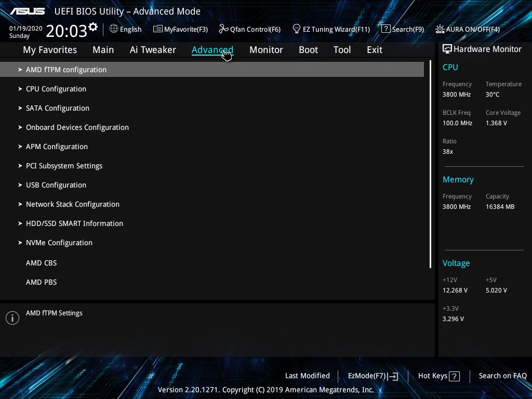The image size is (532, 399).
Task: Expand arrow for Network Stack Configuration
Action: tap(20, 204)
